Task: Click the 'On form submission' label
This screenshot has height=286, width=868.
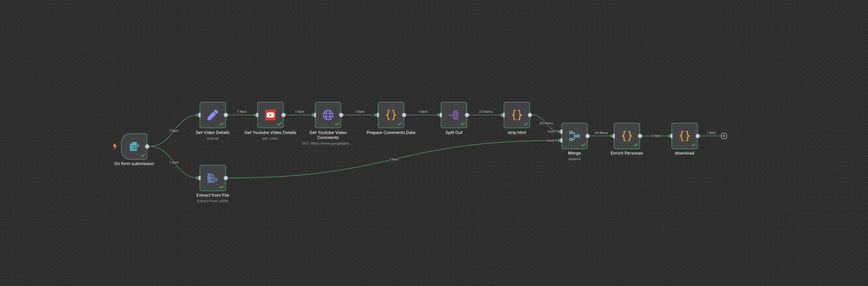Action: pyautogui.click(x=134, y=164)
